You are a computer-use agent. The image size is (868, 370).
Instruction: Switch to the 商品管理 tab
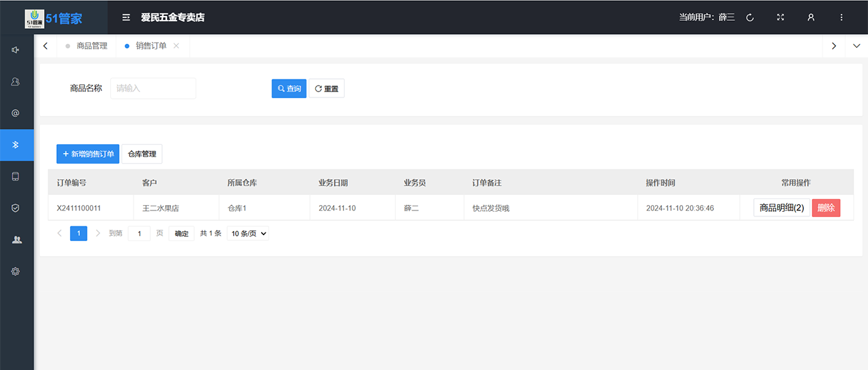(91, 46)
